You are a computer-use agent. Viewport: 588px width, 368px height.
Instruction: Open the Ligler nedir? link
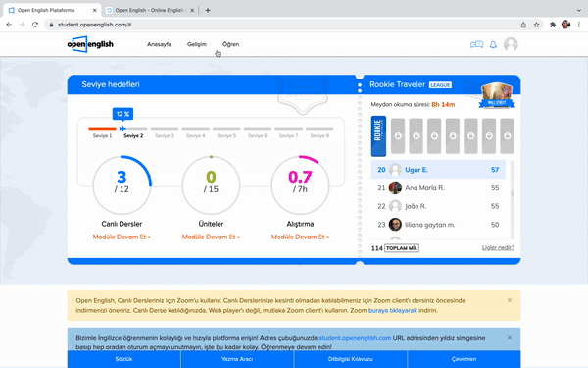click(x=498, y=248)
